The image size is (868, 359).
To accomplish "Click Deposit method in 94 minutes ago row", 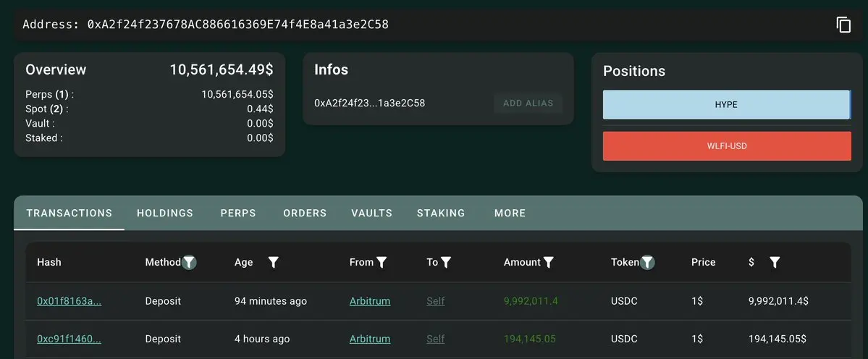I will tap(163, 301).
